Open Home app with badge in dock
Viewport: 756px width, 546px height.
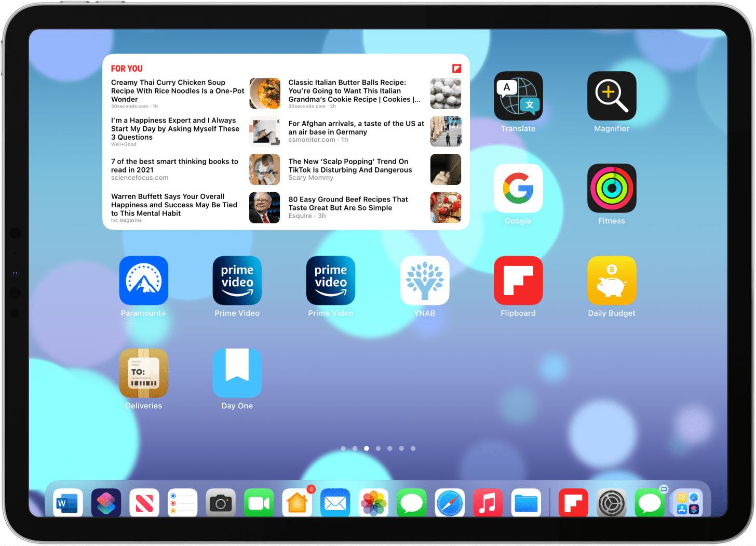(297, 503)
